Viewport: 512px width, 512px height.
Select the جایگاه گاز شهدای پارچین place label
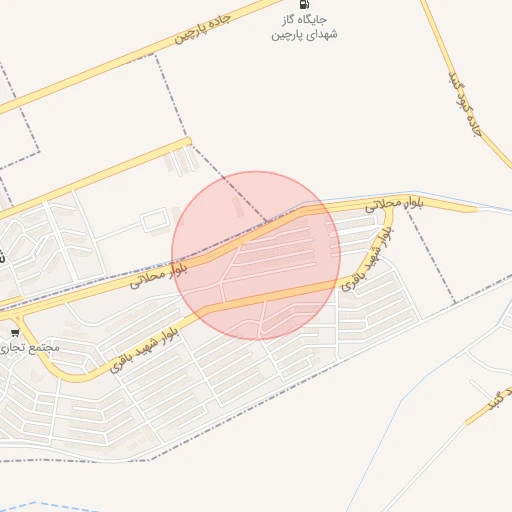pos(304,27)
